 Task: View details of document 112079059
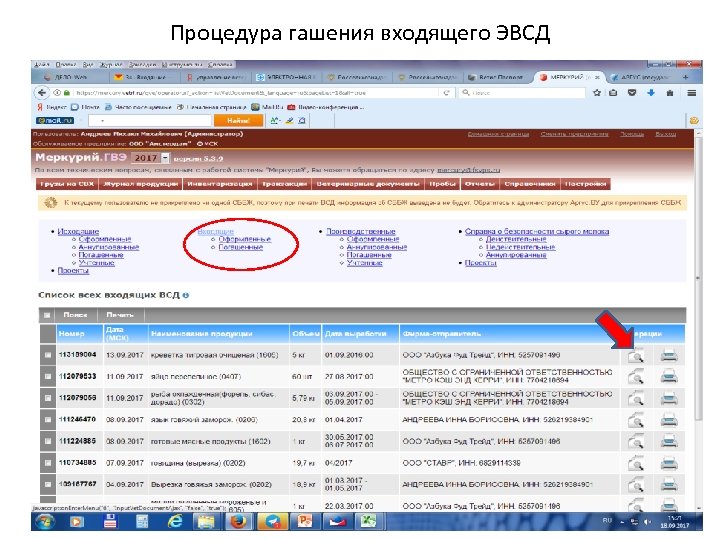(636, 399)
